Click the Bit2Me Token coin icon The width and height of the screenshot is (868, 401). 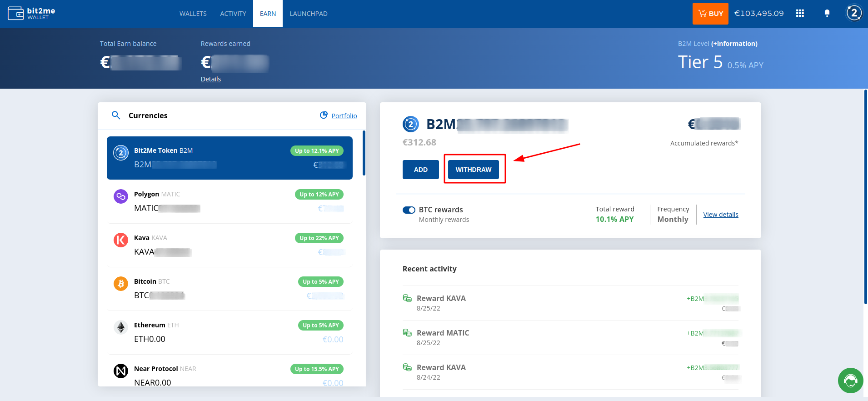[x=121, y=153]
